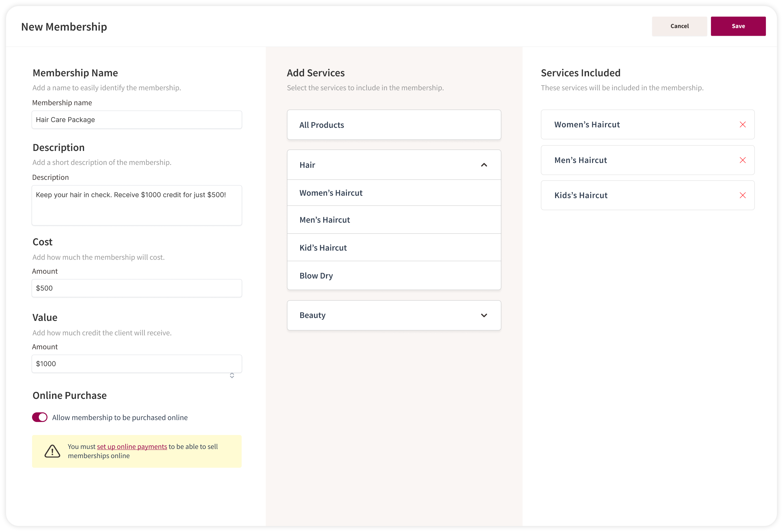783x532 pixels.
Task: Click the Value amount field showing $1000
Action: tap(137, 364)
